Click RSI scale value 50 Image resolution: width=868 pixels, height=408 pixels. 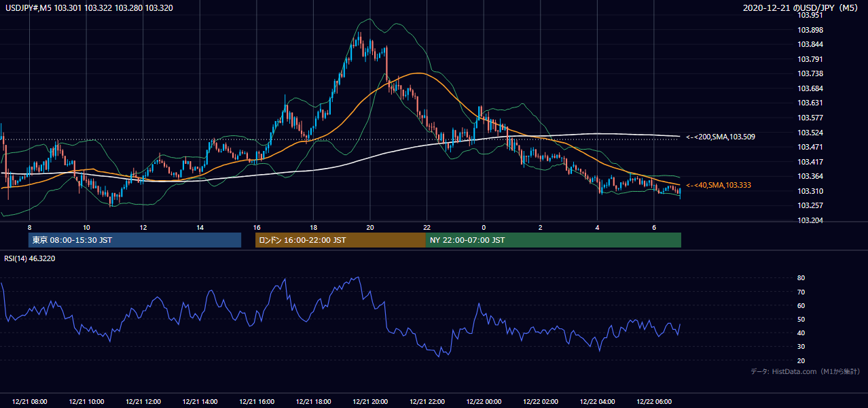click(x=801, y=319)
